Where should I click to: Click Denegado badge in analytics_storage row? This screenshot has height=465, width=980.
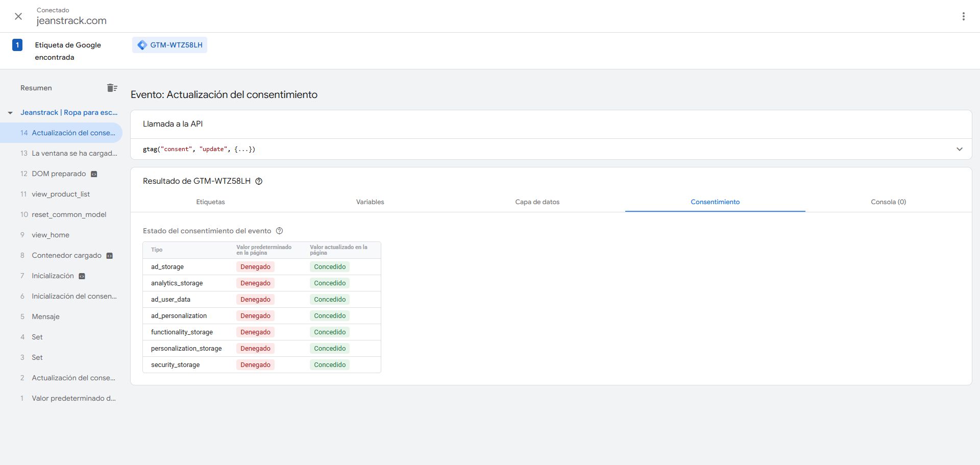[x=255, y=283]
